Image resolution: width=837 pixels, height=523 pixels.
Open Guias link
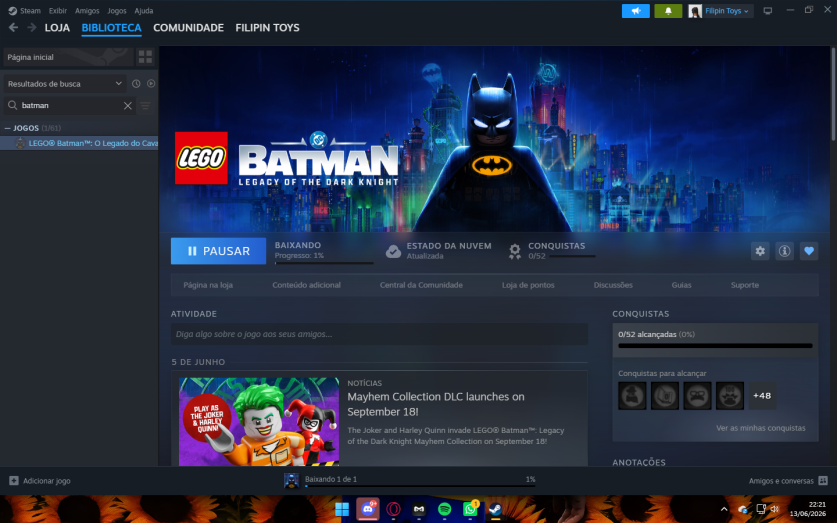coord(681,285)
